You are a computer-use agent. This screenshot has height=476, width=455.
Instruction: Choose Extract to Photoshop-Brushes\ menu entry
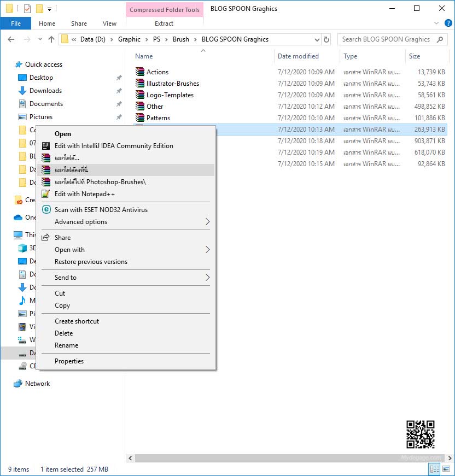126,182
